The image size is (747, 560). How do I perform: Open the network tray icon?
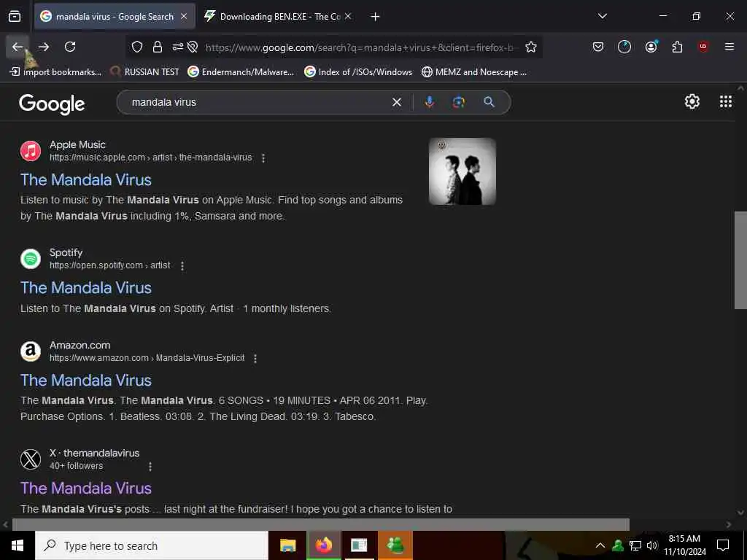coord(635,545)
